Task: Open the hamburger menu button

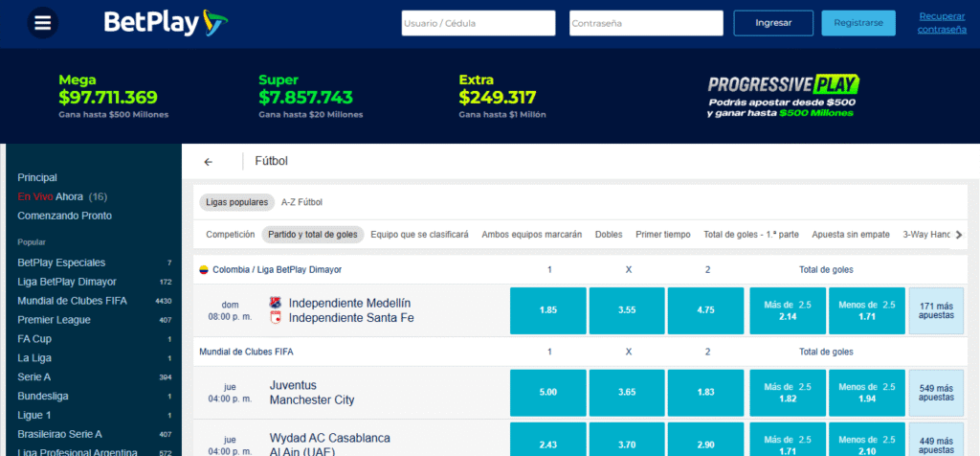Action: (x=42, y=23)
